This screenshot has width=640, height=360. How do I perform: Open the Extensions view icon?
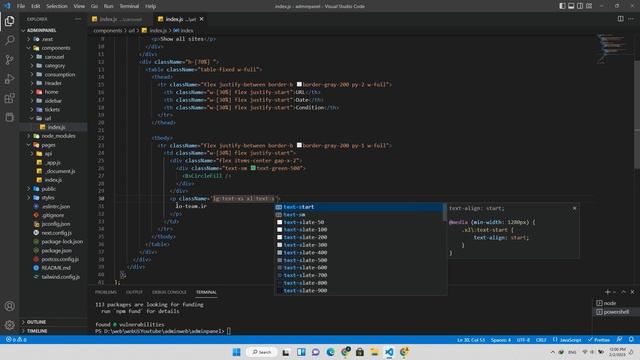click(9, 98)
